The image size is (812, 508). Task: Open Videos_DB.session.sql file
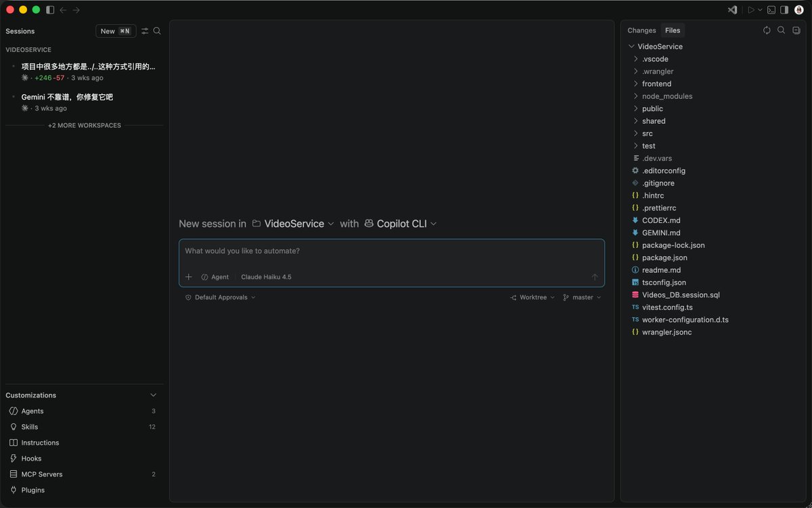(713, 295)
